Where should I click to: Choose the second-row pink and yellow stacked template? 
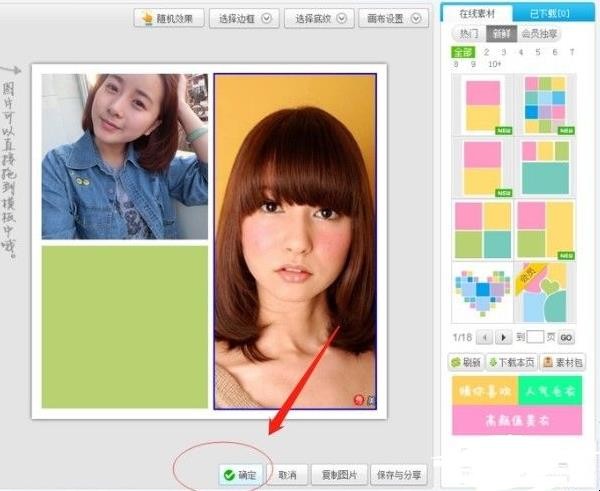(x=483, y=168)
